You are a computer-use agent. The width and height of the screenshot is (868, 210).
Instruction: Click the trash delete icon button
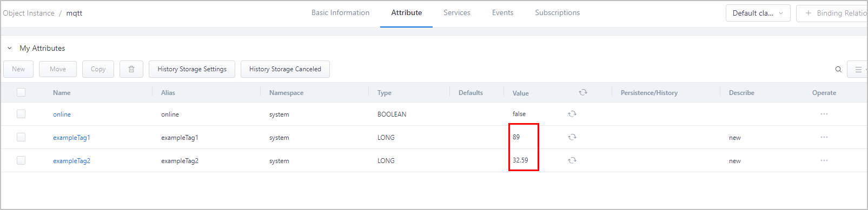click(x=131, y=69)
